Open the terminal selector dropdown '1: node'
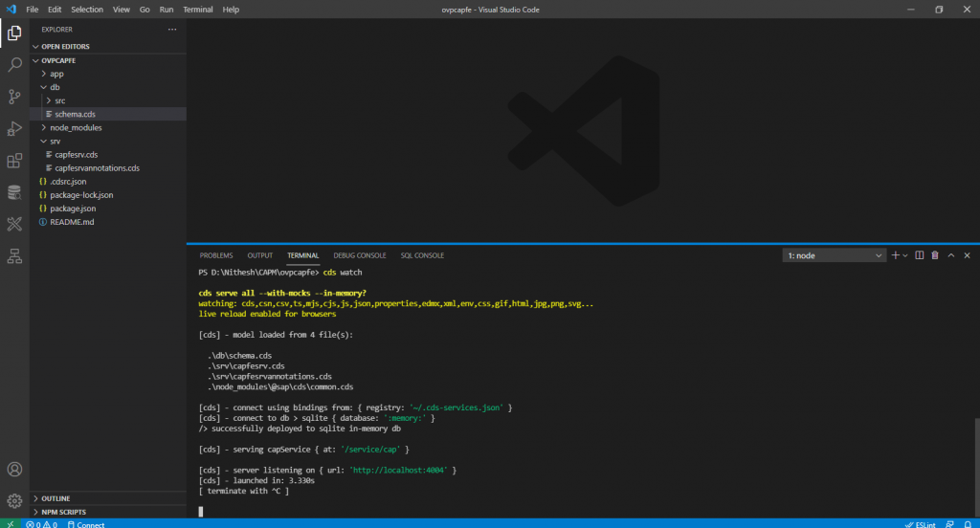Image resolution: width=980 pixels, height=528 pixels. (834, 255)
